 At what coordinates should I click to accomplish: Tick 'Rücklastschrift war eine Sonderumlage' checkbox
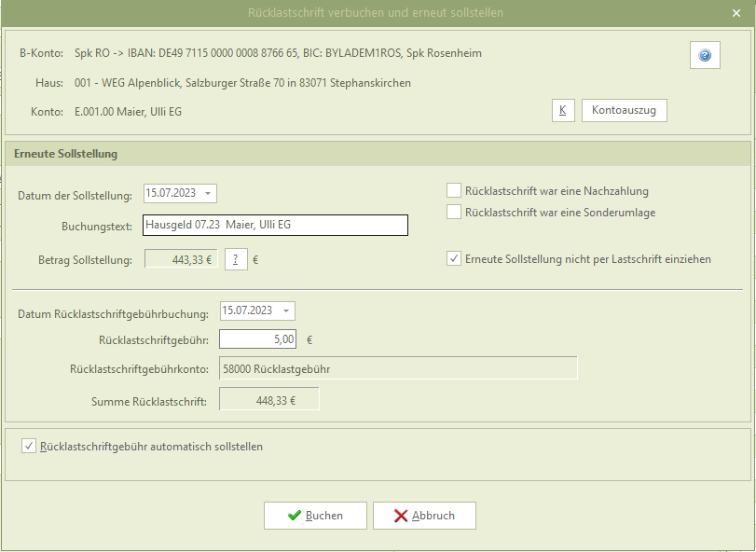454,213
